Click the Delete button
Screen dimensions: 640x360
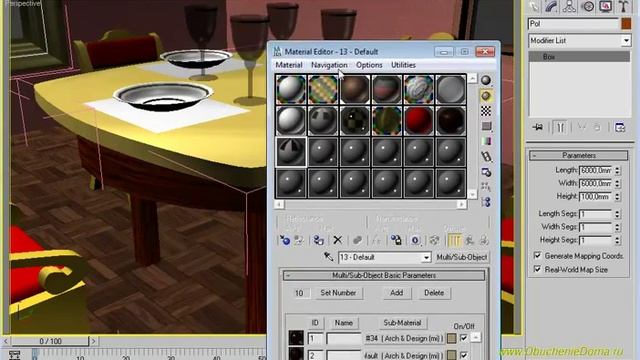click(x=434, y=293)
